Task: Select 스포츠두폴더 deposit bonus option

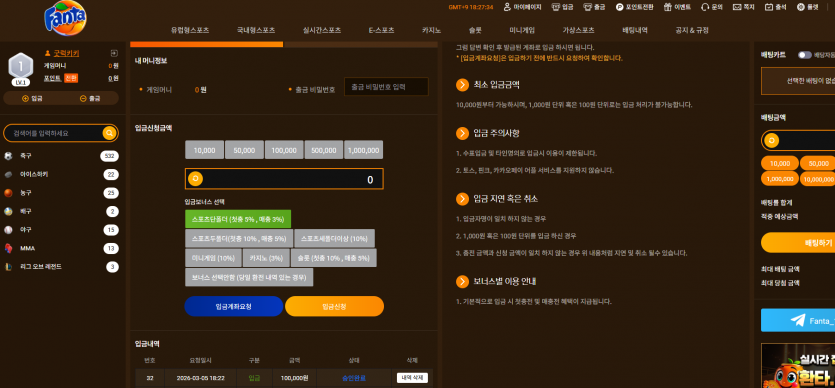Action: [239, 238]
